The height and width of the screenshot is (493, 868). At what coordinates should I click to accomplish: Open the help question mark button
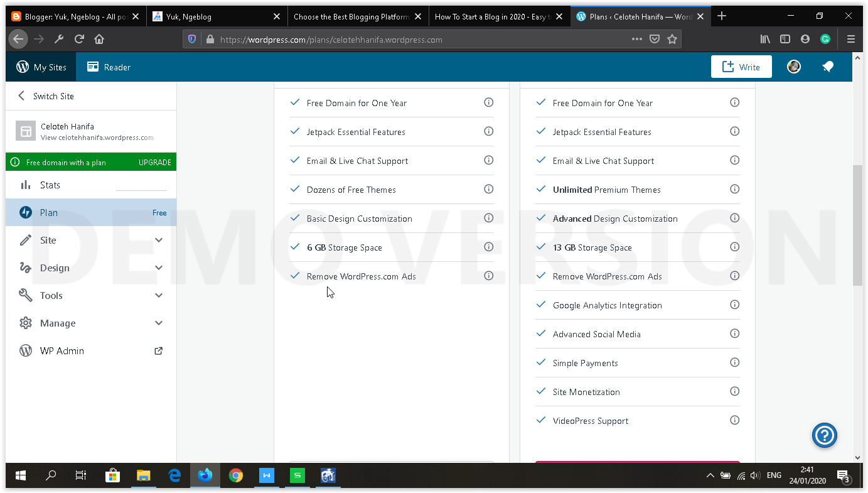pos(825,435)
